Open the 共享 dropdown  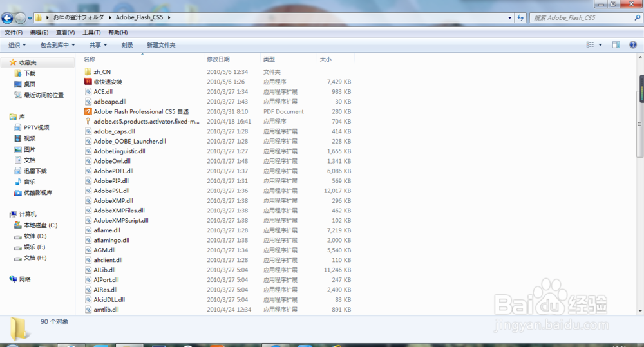coord(98,45)
